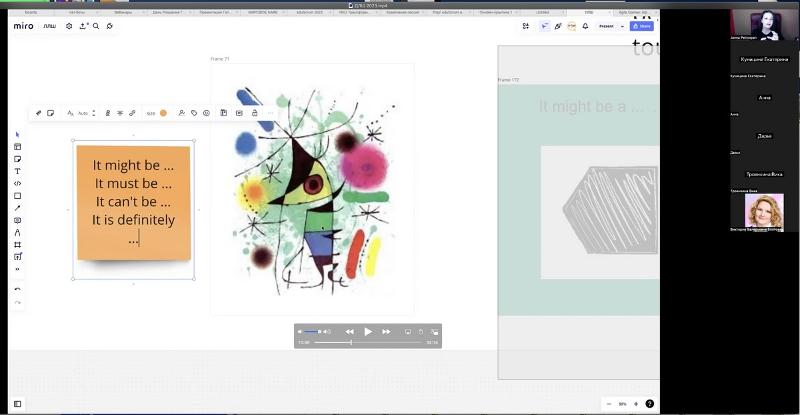Click the export board upload icon
Image resolution: width=800 pixels, height=415 pixels.
[83, 26]
